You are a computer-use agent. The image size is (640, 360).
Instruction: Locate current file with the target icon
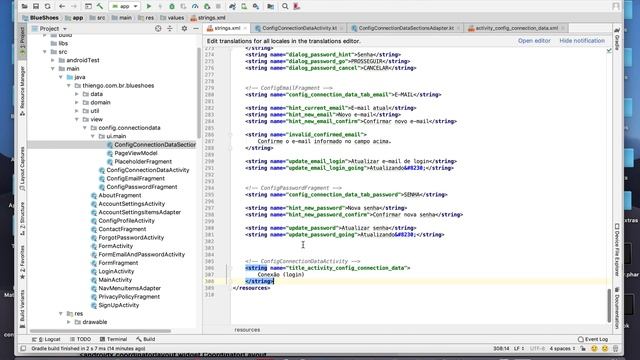(158, 29)
